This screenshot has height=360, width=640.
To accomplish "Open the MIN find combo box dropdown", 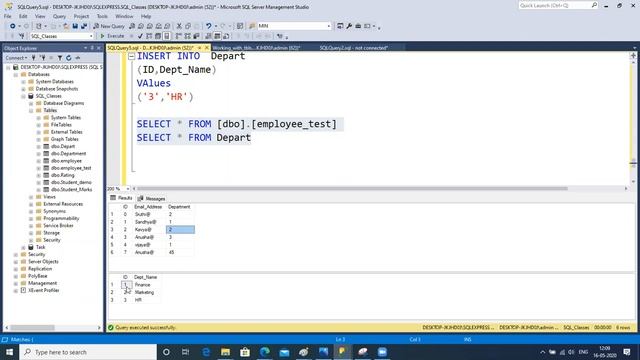I will pyautogui.click(x=329, y=26).
